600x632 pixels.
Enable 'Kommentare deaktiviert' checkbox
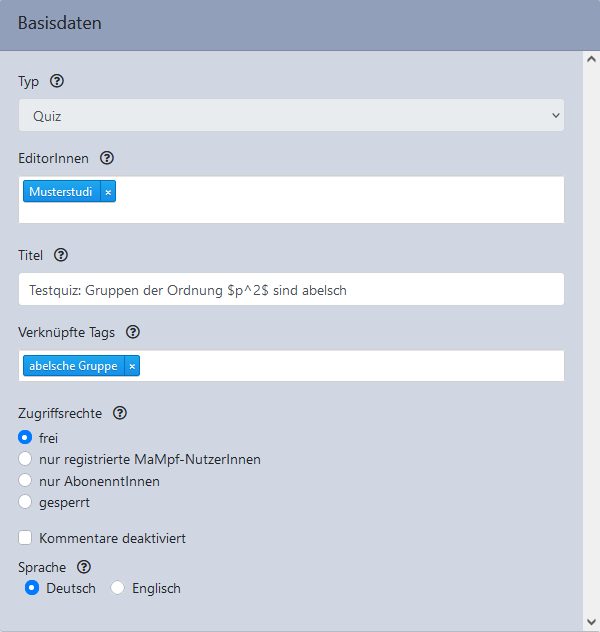[x=26, y=538]
